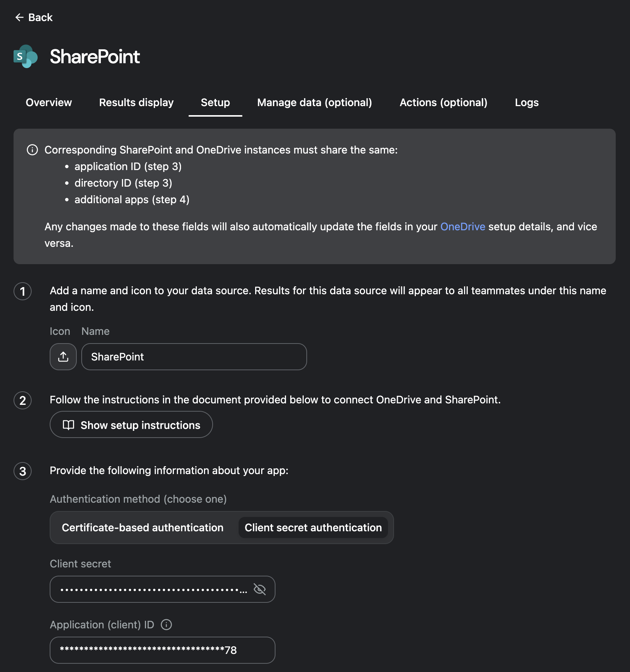Click the info icon in the warning banner
630x672 pixels.
(x=32, y=149)
